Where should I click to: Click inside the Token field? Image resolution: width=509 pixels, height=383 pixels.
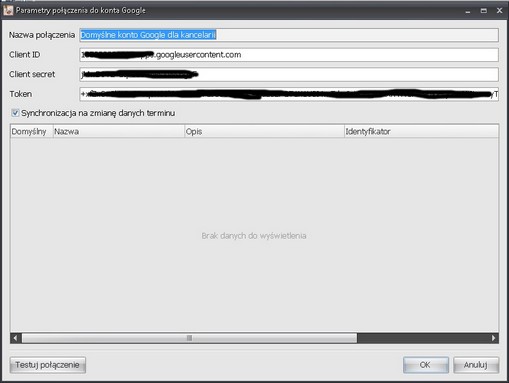tap(289, 94)
